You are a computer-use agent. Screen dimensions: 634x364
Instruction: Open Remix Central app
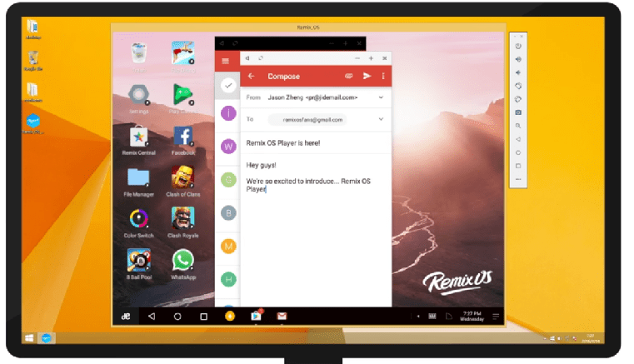pyautogui.click(x=138, y=141)
